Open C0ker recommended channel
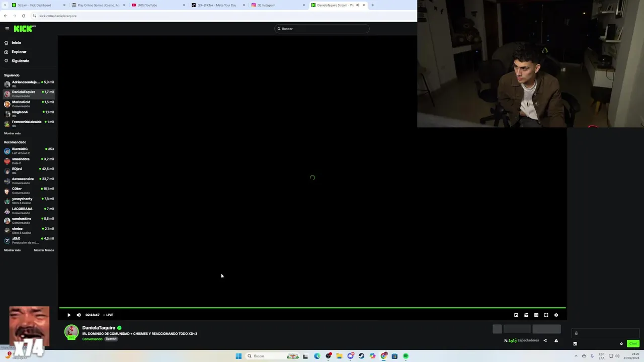644x362 pixels. coord(29,191)
